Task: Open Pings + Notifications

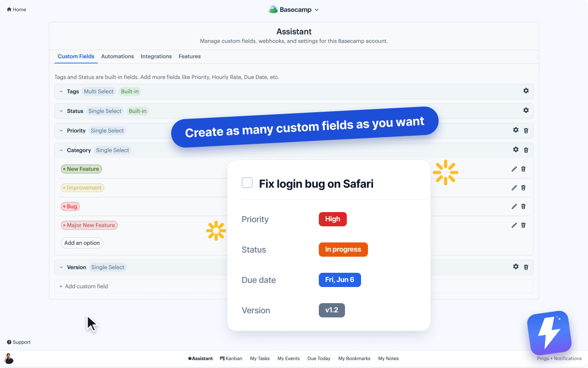Action: point(559,358)
